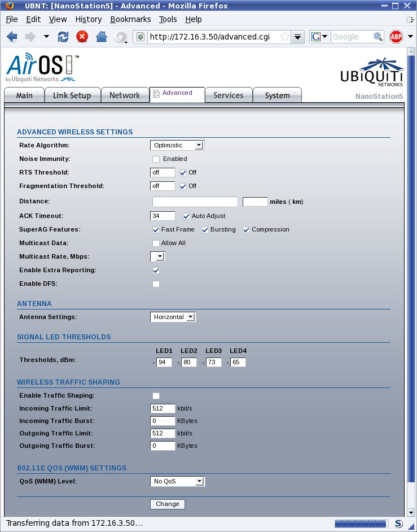Switch to the Link Setup tab
Screen dimensions: 417x532
click(x=72, y=95)
